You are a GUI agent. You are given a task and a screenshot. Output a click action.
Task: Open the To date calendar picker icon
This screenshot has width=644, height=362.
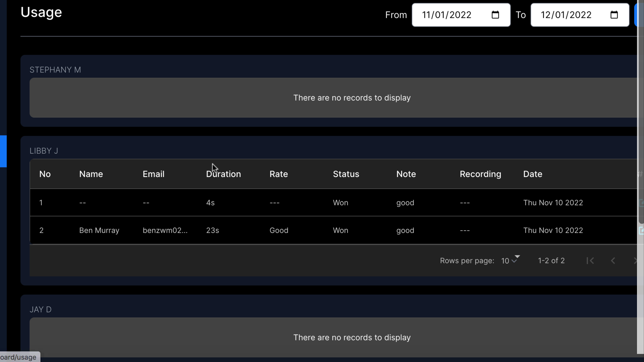pos(614,15)
